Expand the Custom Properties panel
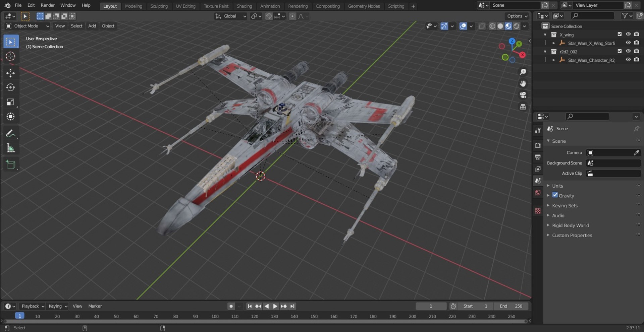 click(572, 236)
